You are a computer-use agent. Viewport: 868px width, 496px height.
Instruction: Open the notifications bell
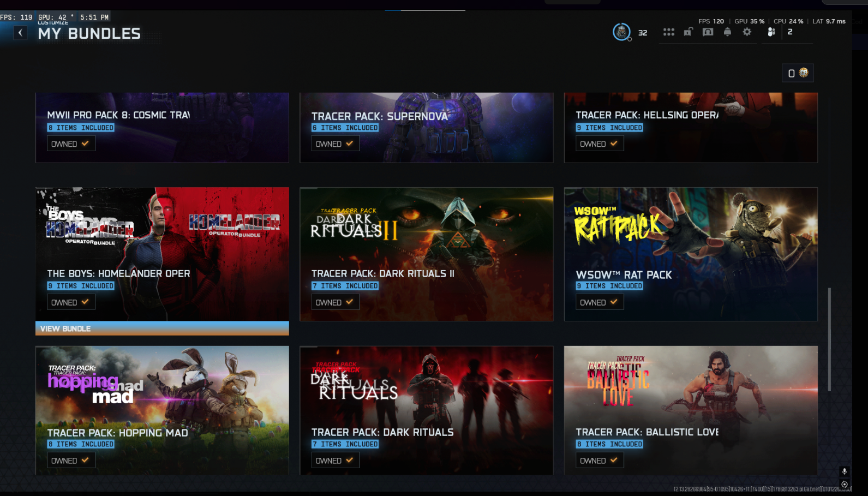(727, 32)
